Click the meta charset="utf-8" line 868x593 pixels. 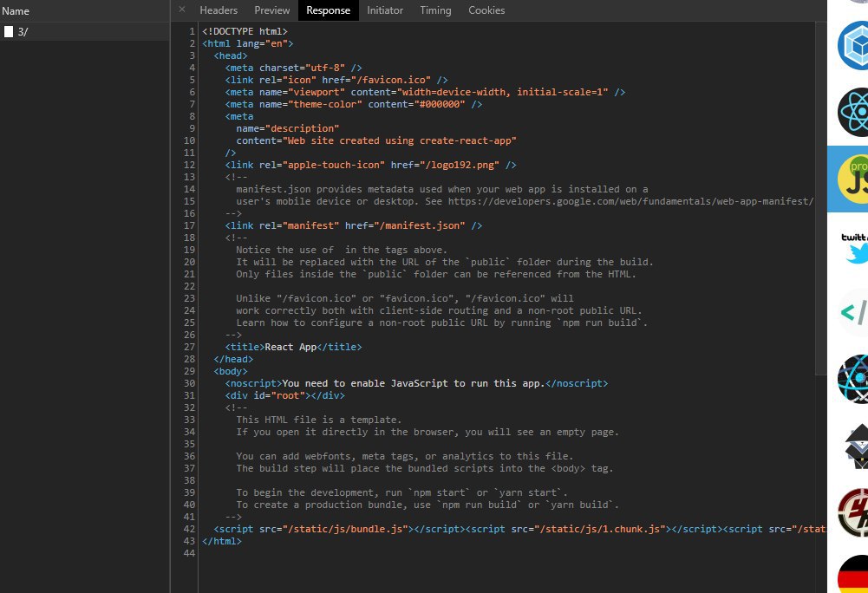[293, 68]
